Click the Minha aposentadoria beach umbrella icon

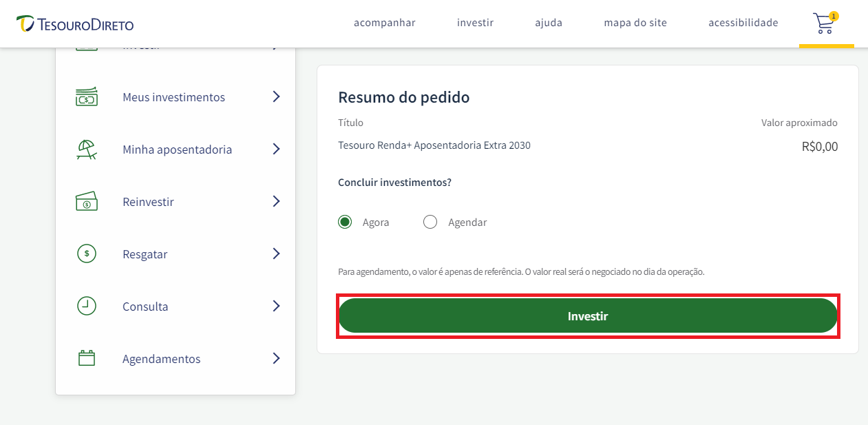click(x=87, y=149)
